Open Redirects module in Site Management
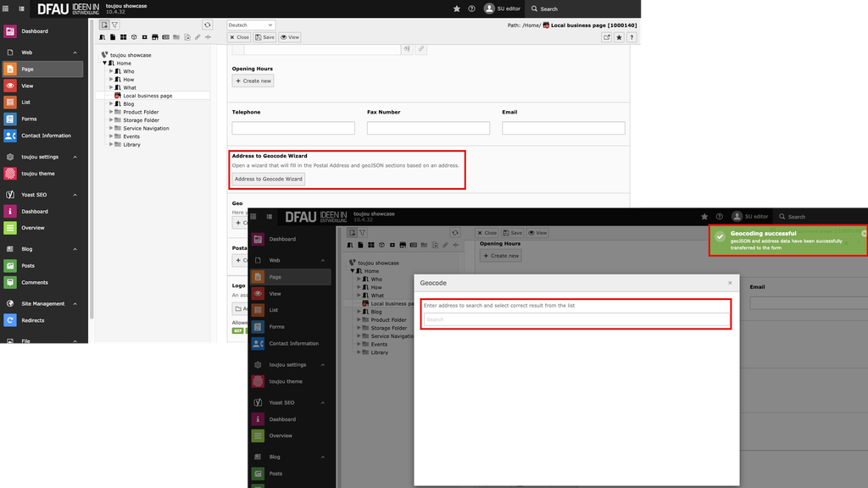This screenshot has height=488, width=868. 32,320
